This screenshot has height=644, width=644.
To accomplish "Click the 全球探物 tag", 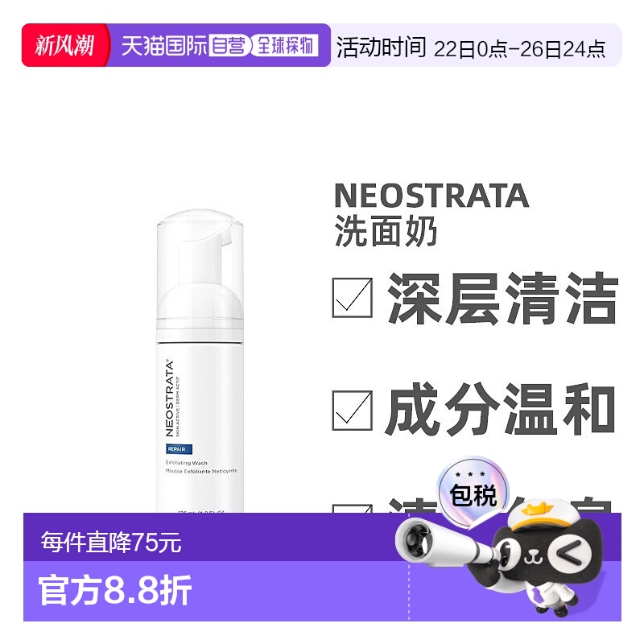I will point(286,46).
